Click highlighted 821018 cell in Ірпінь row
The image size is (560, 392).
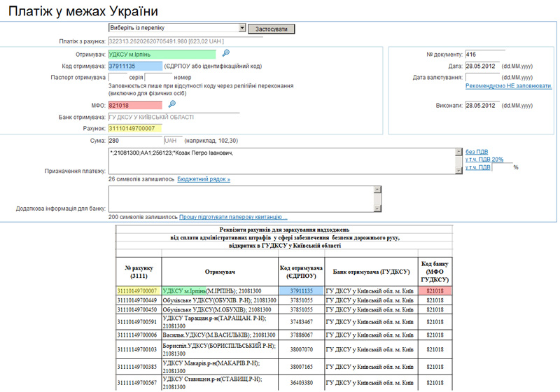point(435,291)
